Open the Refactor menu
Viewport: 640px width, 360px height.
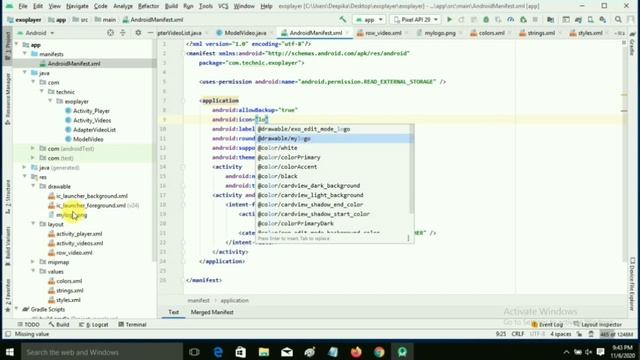[x=149, y=6]
